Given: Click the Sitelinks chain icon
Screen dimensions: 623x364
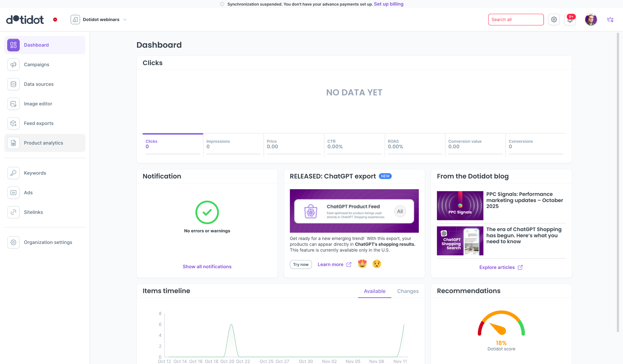Looking at the screenshot, I should point(13,212).
